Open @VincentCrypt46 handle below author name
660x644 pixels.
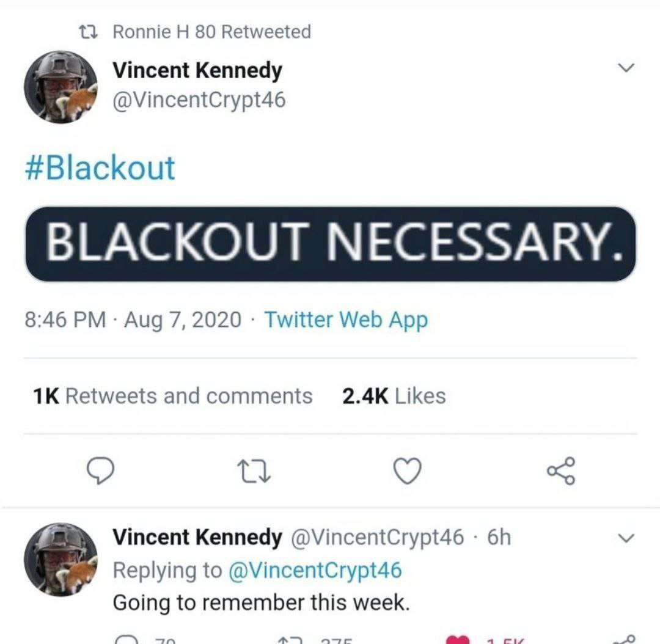point(199,99)
